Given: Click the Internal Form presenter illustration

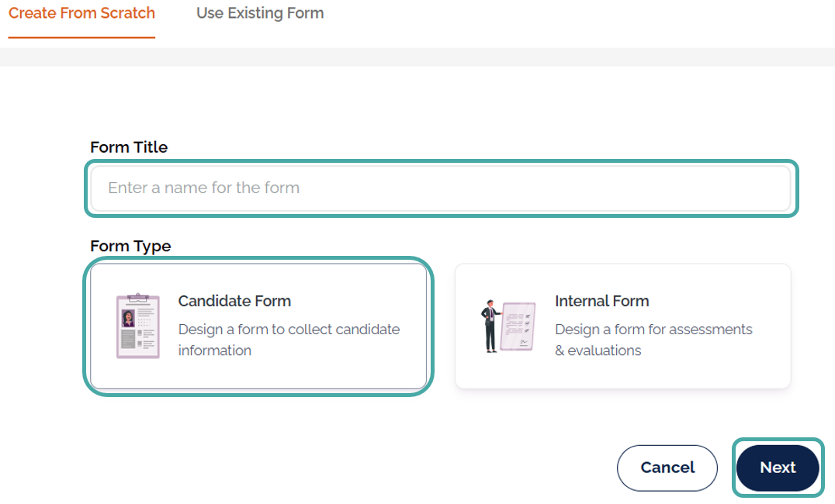Looking at the screenshot, I should point(490,326).
